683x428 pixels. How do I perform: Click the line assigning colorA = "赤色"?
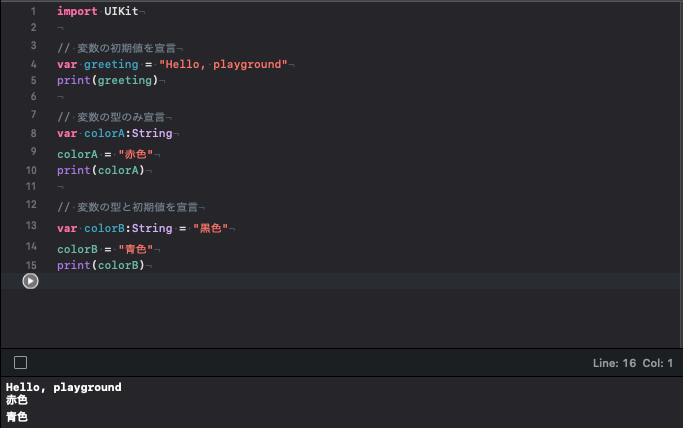pos(105,154)
